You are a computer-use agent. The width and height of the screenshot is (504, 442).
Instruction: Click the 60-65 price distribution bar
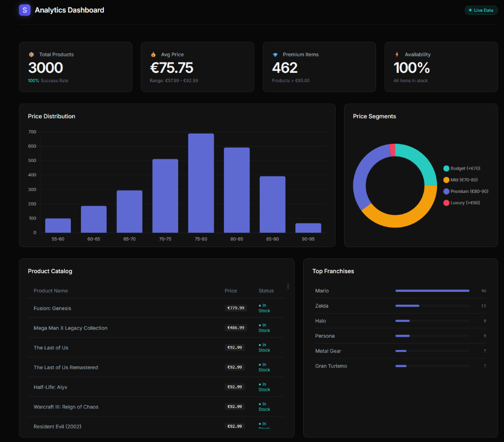coord(94,219)
